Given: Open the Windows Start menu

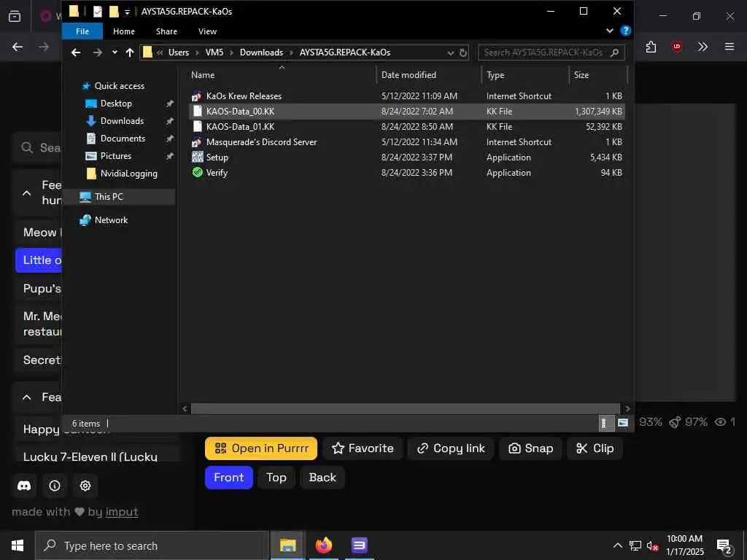Looking at the screenshot, I should [18, 545].
